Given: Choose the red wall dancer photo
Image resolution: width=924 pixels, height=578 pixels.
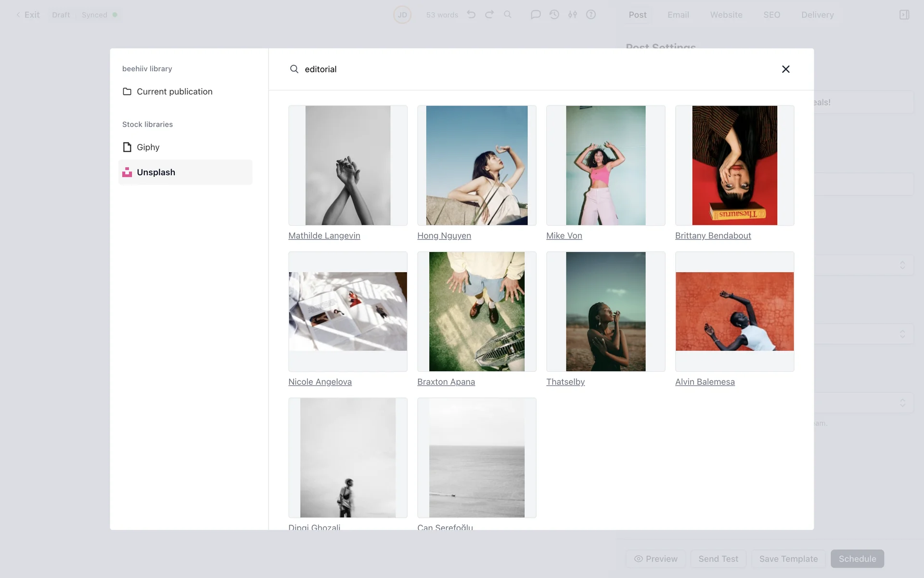Looking at the screenshot, I should (734, 311).
